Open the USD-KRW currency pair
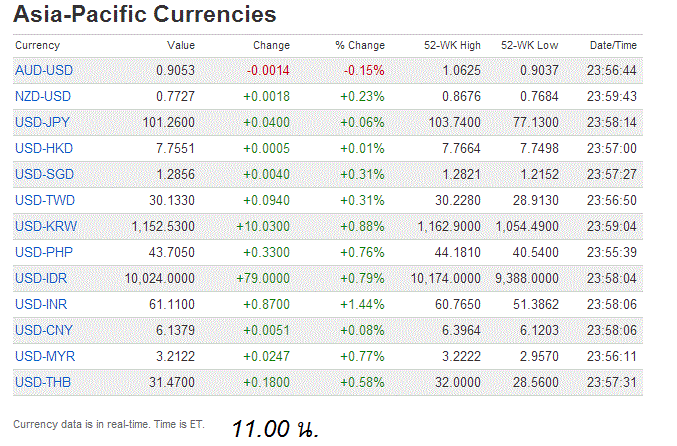This screenshot has width=677, height=446. pyautogui.click(x=45, y=226)
